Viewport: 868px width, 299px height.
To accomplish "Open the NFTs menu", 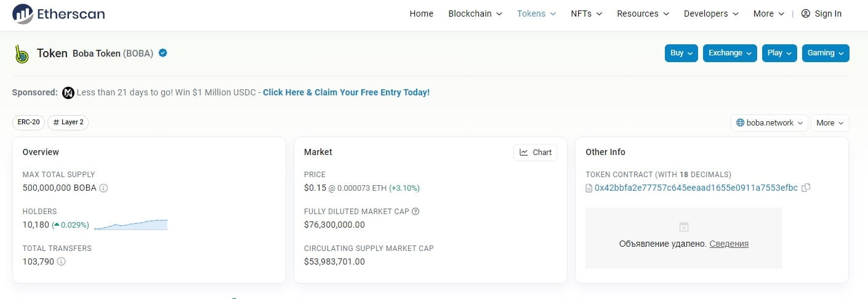I will 586,14.
